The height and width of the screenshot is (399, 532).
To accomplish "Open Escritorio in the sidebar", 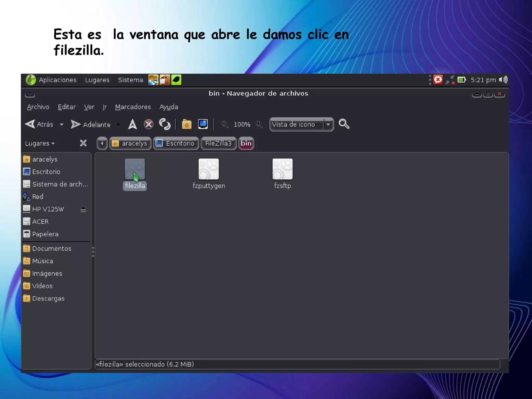I will [56, 172].
